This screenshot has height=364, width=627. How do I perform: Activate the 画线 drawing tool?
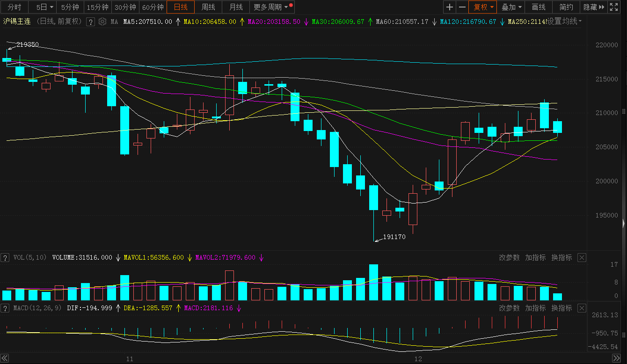click(539, 7)
